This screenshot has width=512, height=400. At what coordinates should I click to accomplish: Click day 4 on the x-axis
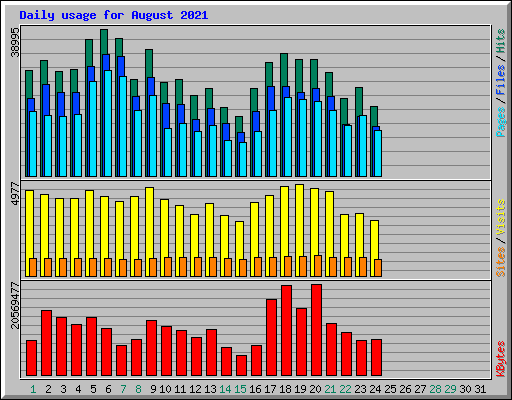(78, 389)
